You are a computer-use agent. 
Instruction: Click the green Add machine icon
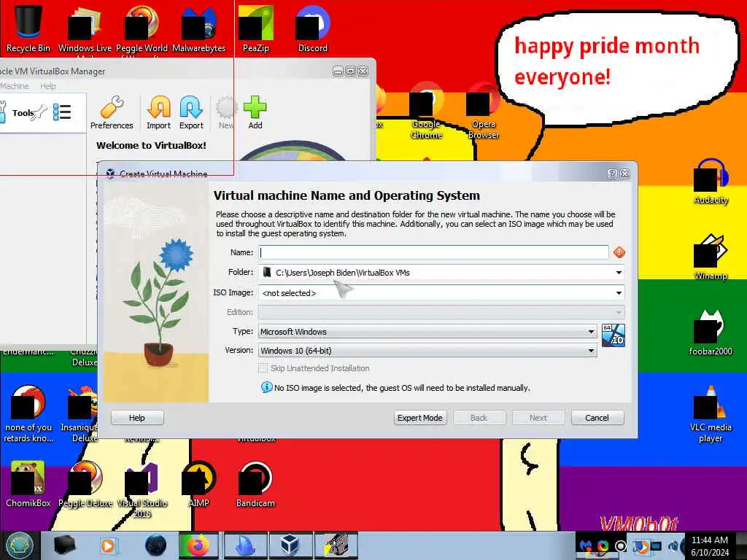click(x=255, y=112)
